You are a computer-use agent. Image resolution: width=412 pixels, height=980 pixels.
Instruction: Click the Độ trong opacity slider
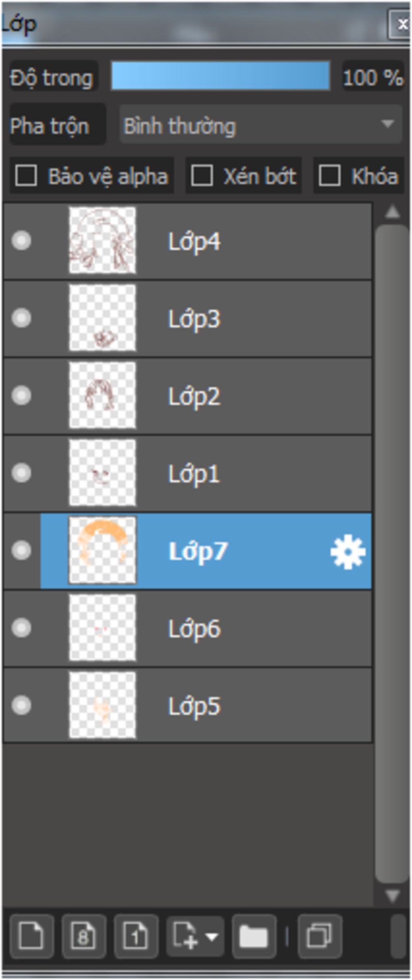click(x=220, y=76)
